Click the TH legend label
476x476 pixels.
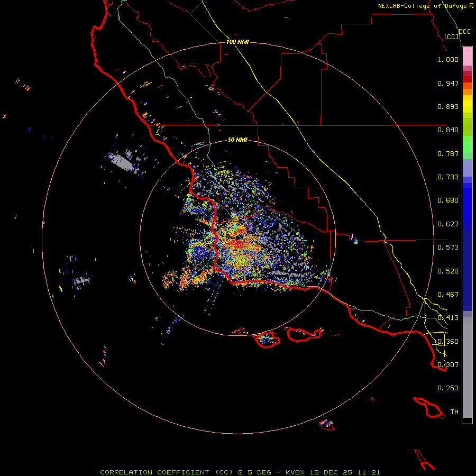coord(454,412)
